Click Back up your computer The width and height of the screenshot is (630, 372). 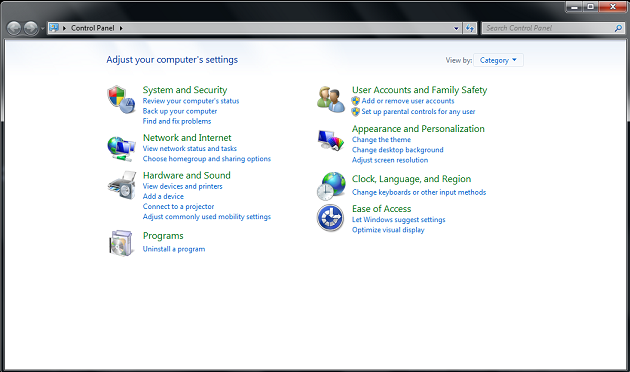pyautogui.click(x=180, y=111)
